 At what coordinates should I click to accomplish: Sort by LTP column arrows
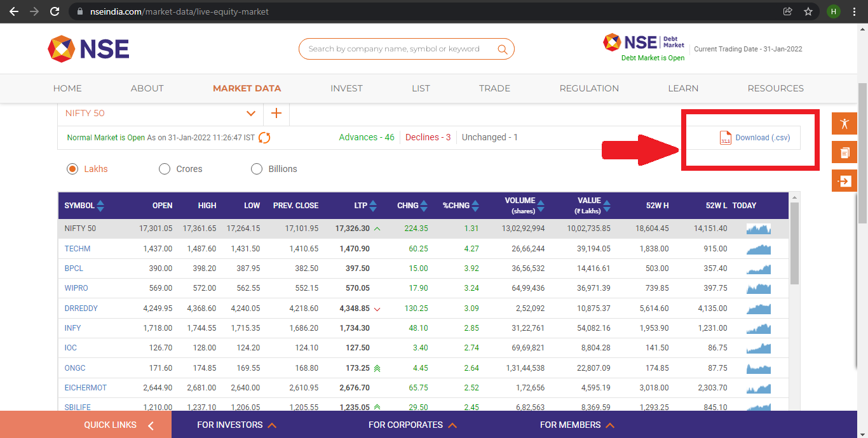(373, 206)
